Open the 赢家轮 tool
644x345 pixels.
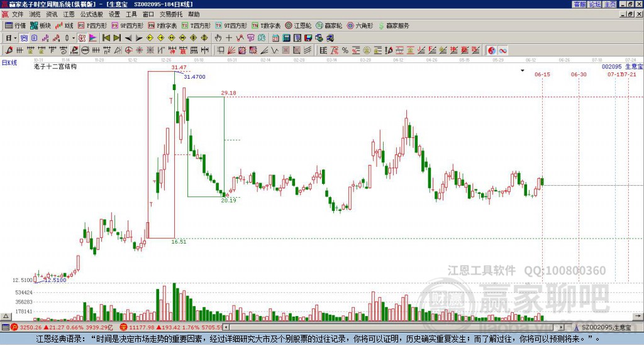coord(329,25)
